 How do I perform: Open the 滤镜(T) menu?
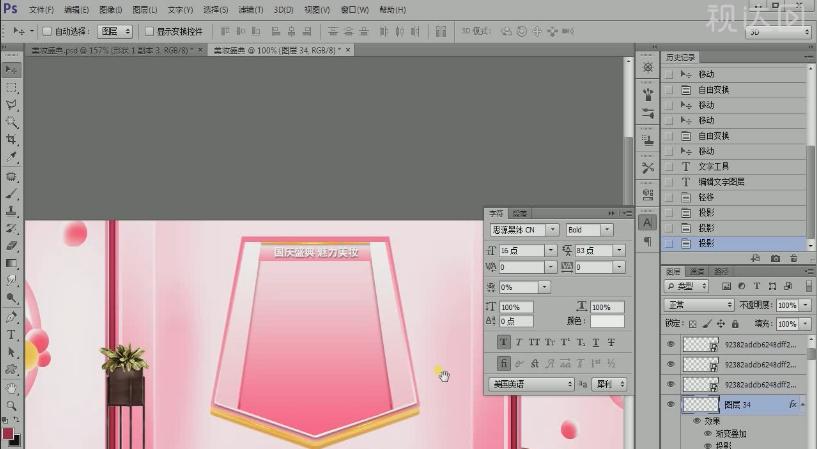click(x=251, y=10)
